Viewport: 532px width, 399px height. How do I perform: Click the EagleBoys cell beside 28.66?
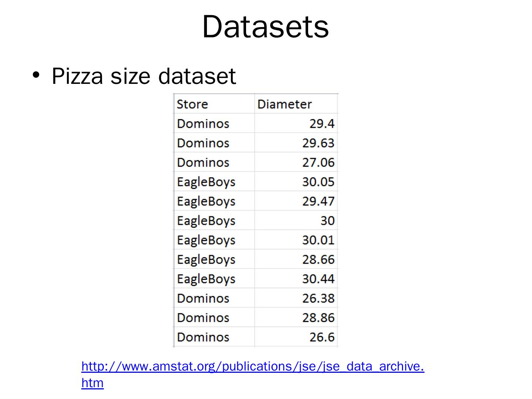coord(206,259)
